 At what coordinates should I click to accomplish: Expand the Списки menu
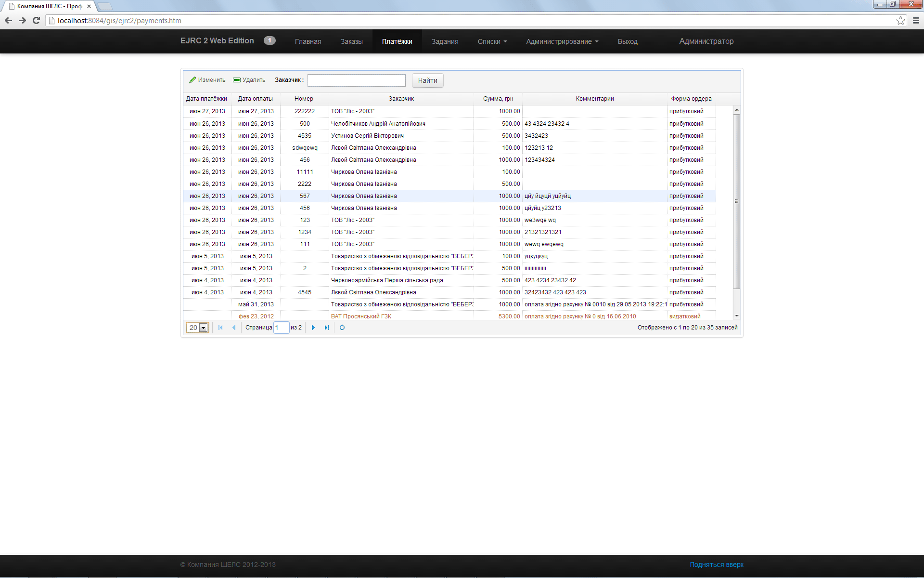492,41
